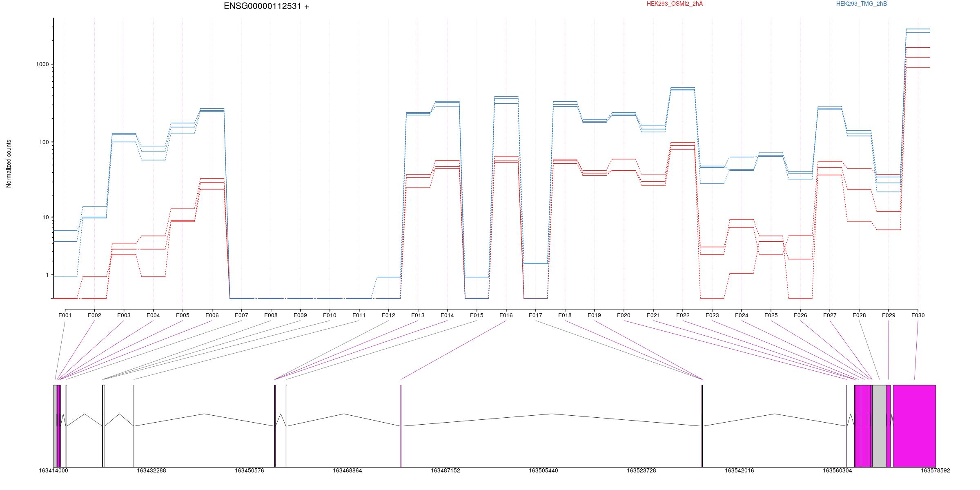
Task: Click exon label E008
Action: tap(271, 315)
